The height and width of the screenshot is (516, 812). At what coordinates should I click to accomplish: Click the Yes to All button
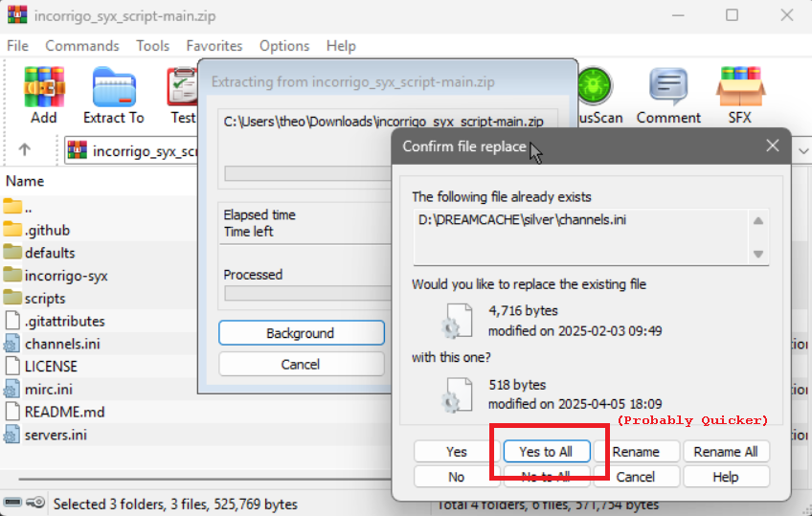(547, 451)
